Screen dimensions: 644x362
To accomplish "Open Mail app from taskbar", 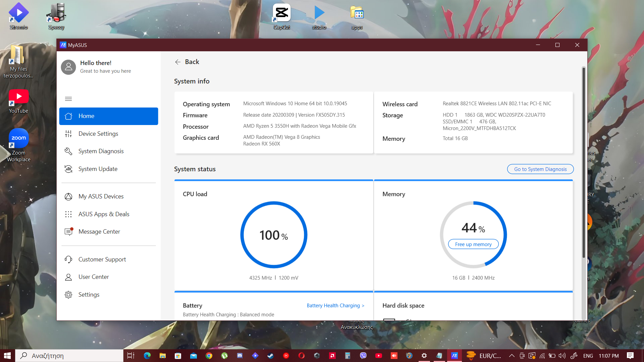I will (194, 356).
